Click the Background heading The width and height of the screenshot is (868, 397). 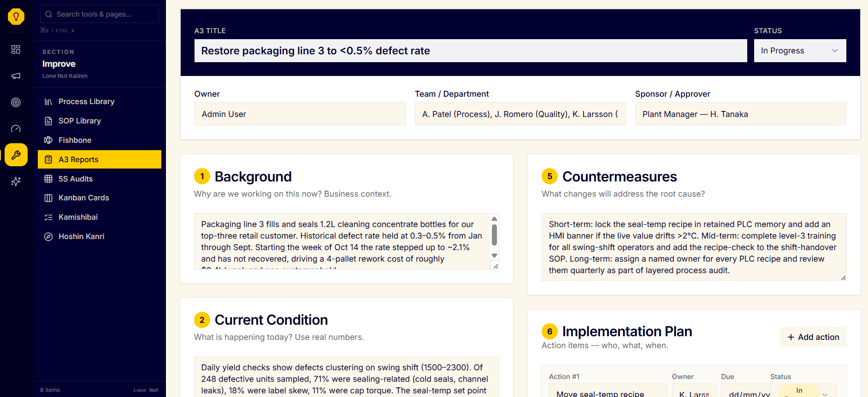click(253, 176)
